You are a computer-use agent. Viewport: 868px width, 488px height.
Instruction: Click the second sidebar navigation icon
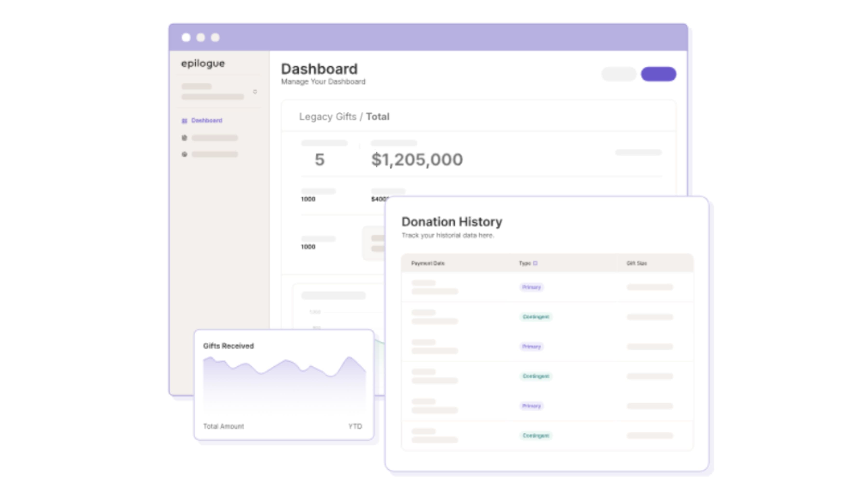[x=184, y=138]
